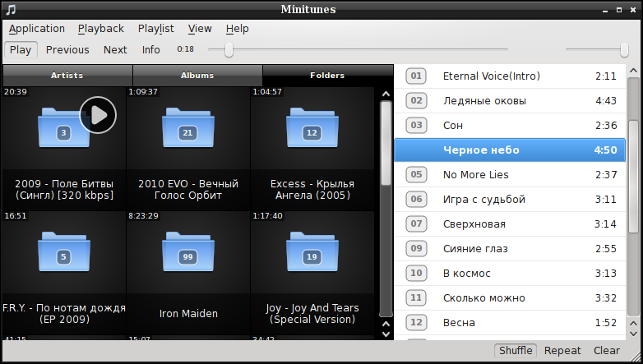
Task: Click track number badge 02
Action: pyautogui.click(x=416, y=100)
